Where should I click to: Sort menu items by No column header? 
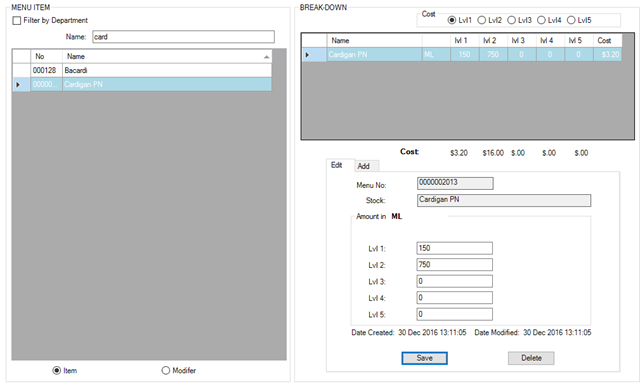pyautogui.click(x=47, y=56)
